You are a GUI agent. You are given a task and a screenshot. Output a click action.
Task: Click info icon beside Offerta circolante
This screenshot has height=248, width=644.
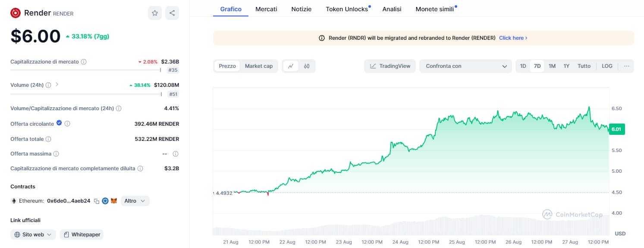tap(67, 124)
